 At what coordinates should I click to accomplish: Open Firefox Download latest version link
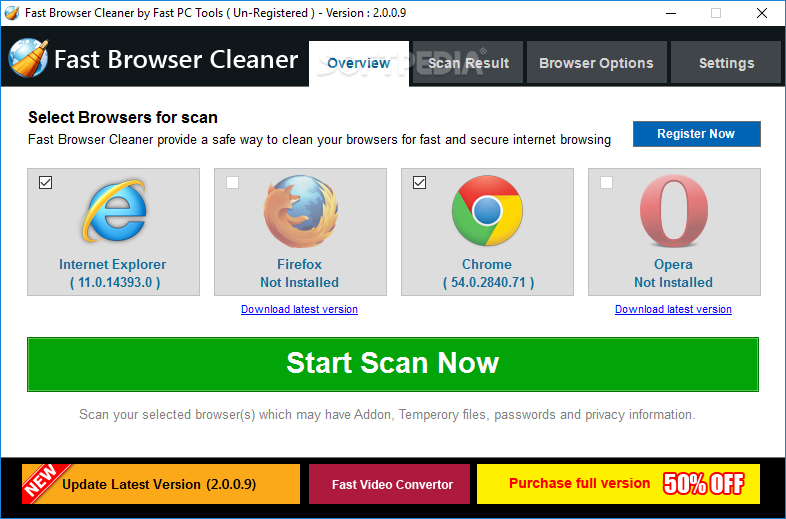(x=299, y=309)
